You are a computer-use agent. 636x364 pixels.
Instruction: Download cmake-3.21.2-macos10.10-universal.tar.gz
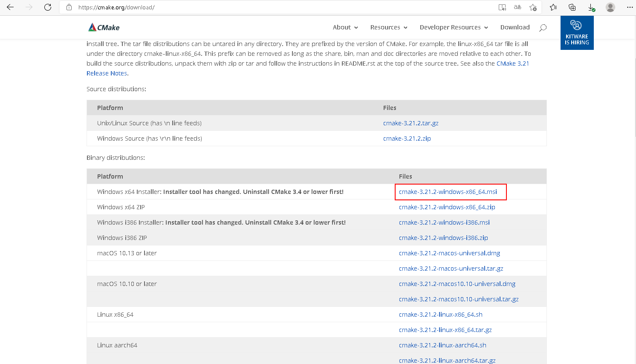[459, 299]
